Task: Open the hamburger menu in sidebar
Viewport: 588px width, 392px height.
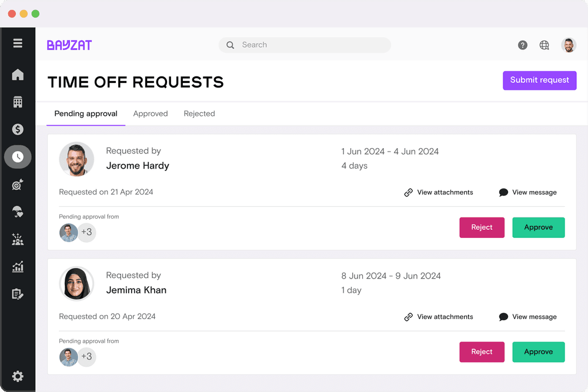Action: [x=18, y=43]
